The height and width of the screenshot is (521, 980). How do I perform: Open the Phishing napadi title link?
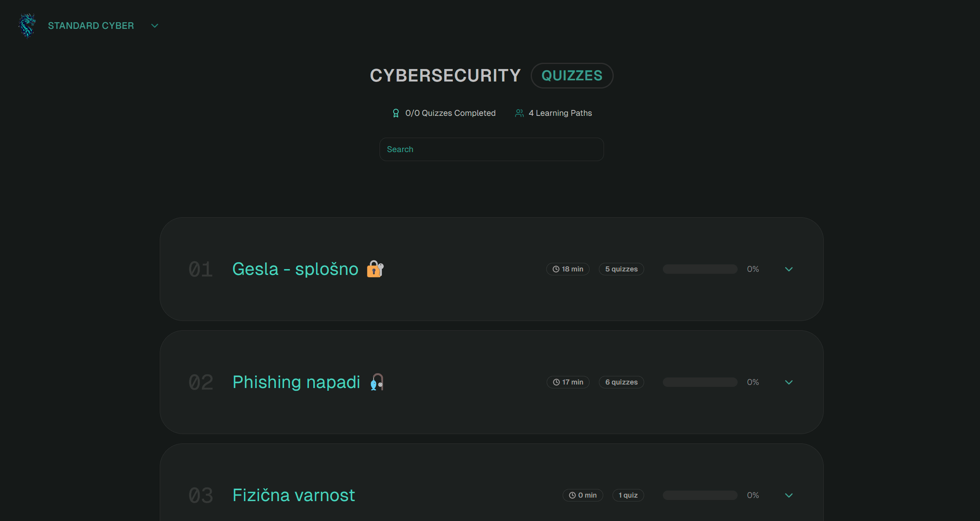coord(296,382)
